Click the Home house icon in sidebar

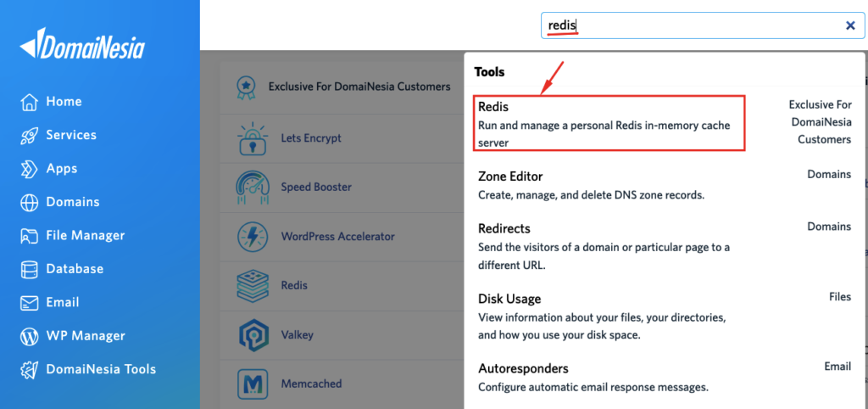29,102
